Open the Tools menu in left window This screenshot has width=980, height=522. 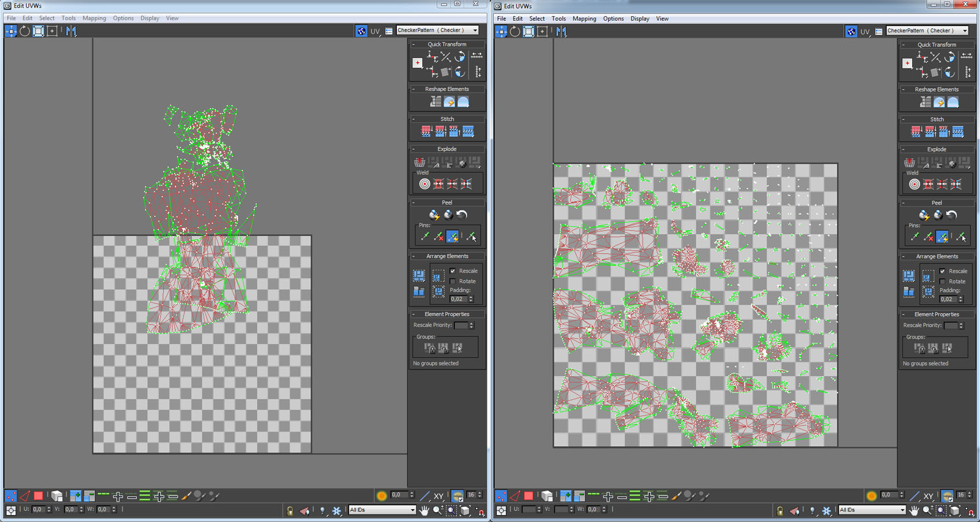tap(68, 18)
